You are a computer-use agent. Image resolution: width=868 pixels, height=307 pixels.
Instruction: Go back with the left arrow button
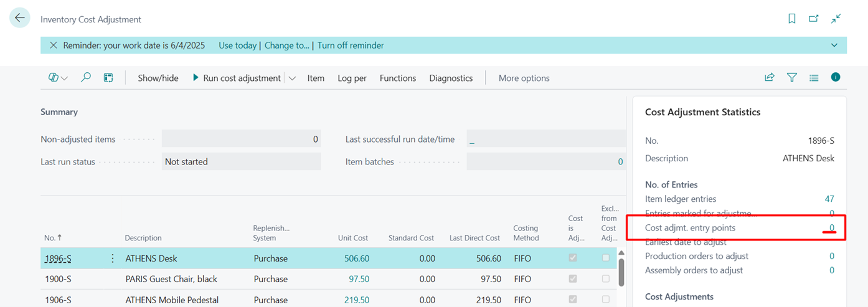(20, 18)
